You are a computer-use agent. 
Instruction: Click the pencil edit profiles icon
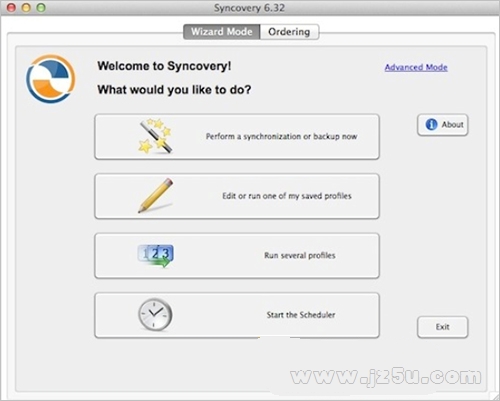pos(155,195)
